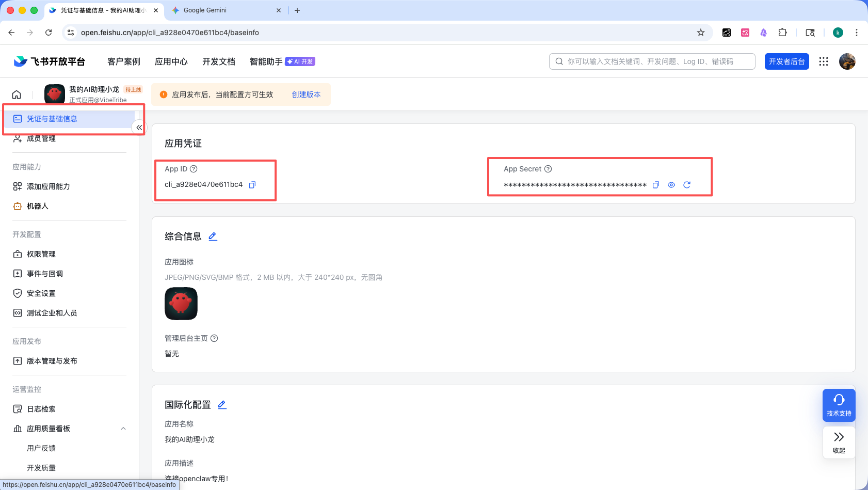Copy the App ID using the copy icon
Image resolution: width=868 pixels, height=490 pixels.
252,184
